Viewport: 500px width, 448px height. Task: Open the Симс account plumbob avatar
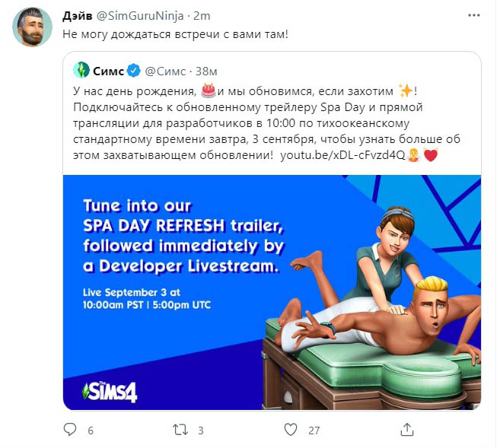pos(81,70)
